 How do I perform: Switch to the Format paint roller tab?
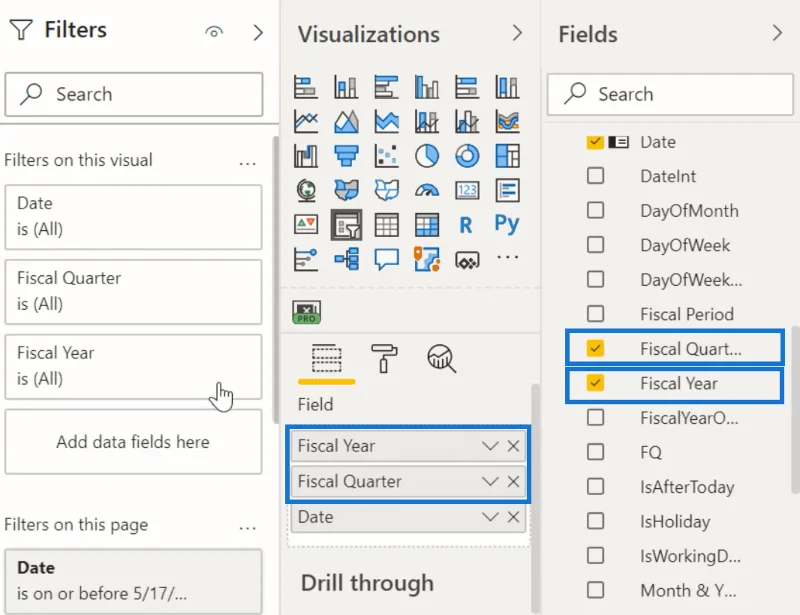click(384, 358)
